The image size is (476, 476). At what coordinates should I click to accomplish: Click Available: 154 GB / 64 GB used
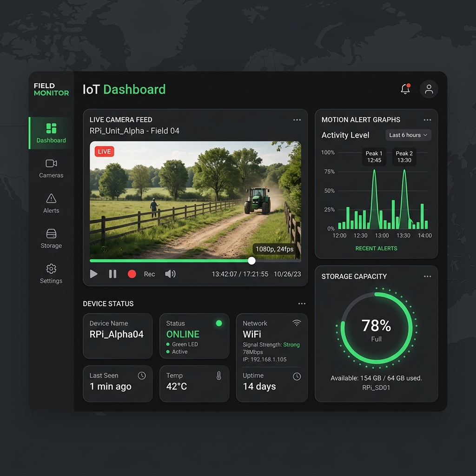[376, 378]
